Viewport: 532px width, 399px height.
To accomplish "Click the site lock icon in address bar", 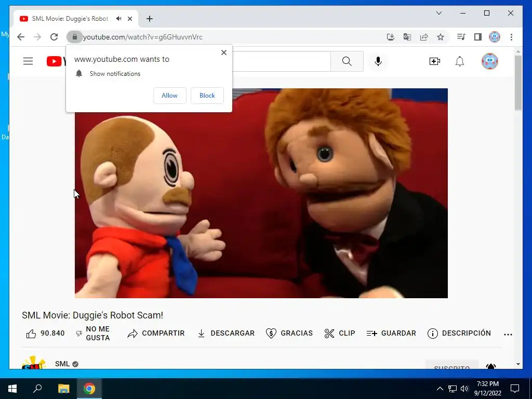I will pos(75,37).
